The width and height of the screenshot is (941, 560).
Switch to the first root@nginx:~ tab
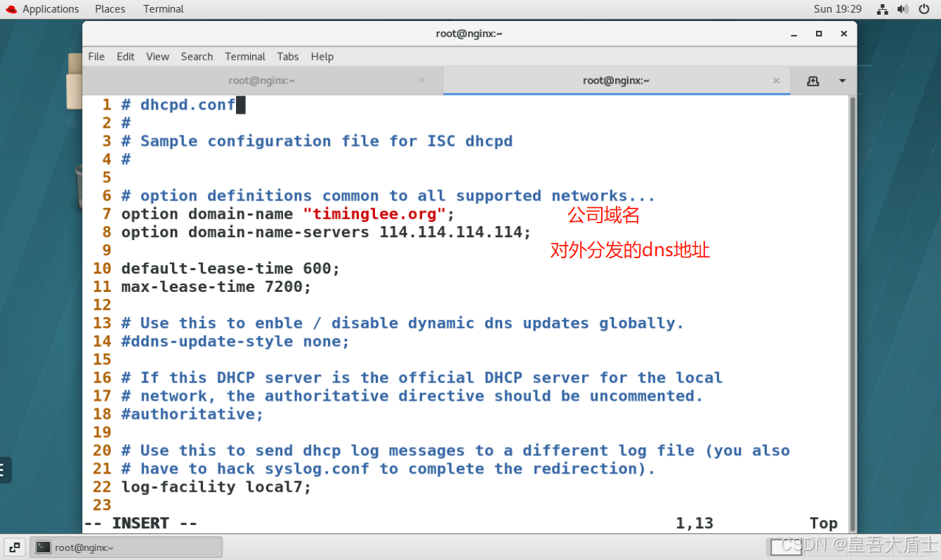(262, 81)
